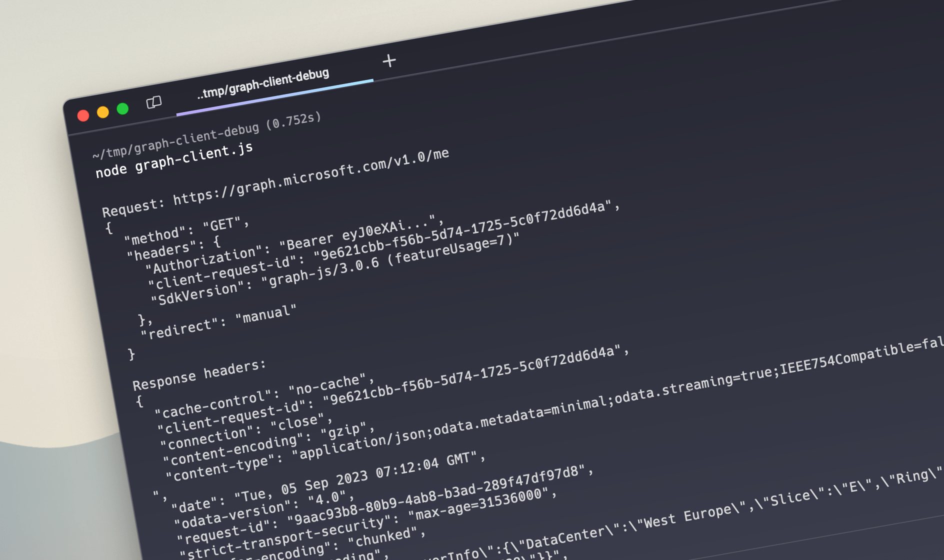Click the "content-type" application/json line

click(554, 409)
